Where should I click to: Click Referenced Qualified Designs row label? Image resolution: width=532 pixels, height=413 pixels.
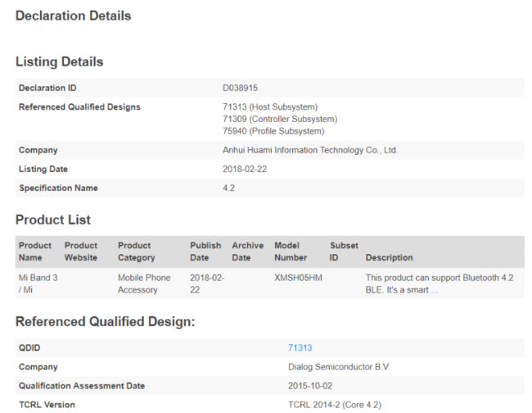coord(79,107)
